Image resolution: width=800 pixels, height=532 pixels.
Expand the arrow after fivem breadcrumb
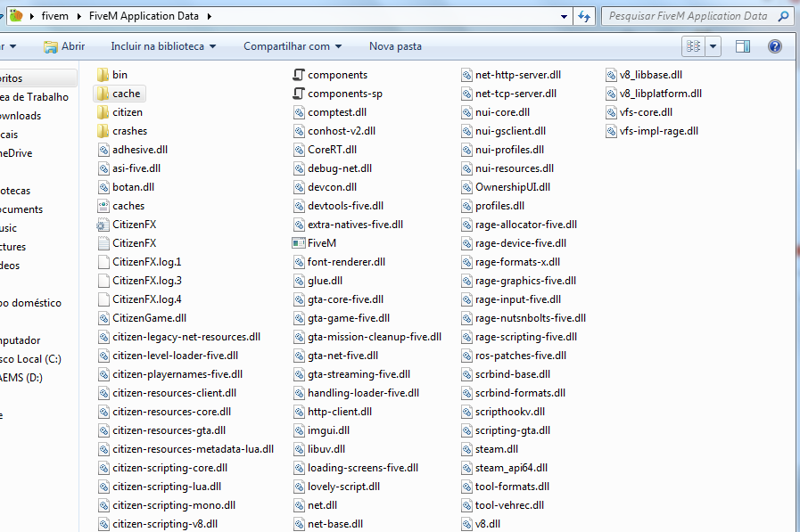pyautogui.click(x=79, y=16)
